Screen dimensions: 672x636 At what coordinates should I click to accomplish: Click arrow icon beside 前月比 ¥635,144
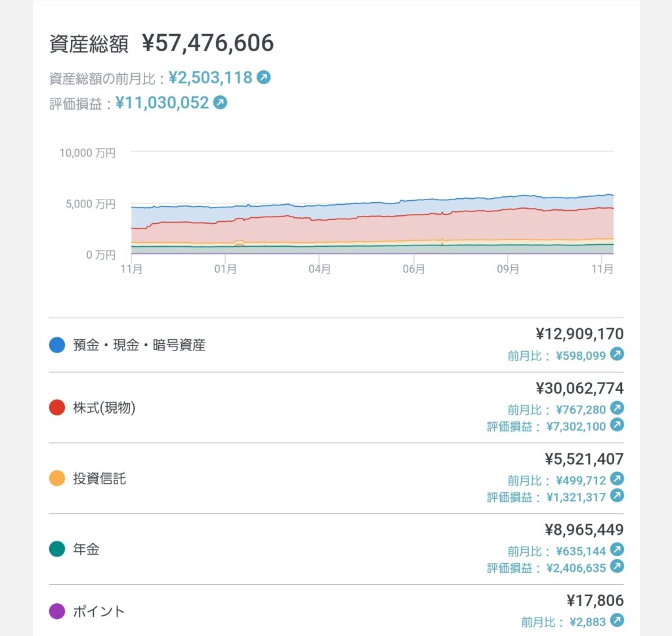(x=616, y=550)
